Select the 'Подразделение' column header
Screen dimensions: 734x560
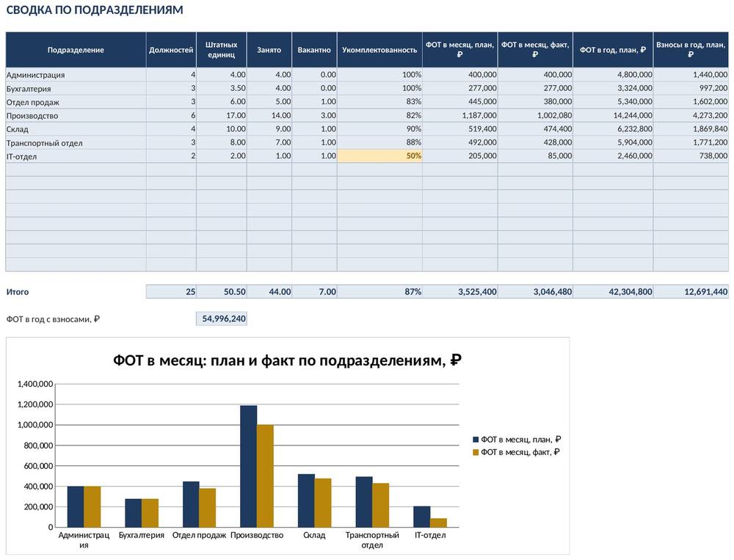(x=76, y=50)
